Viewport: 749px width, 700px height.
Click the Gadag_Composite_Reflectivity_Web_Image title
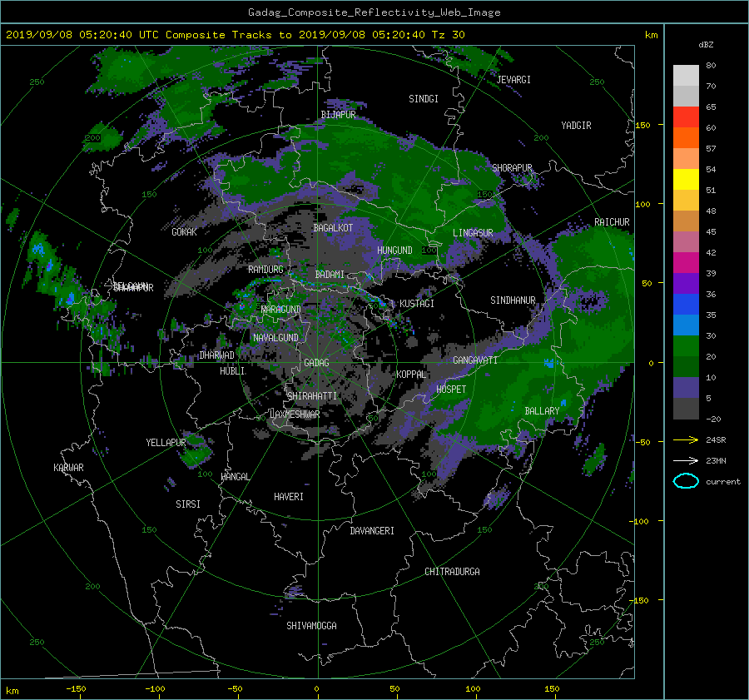[x=374, y=12]
